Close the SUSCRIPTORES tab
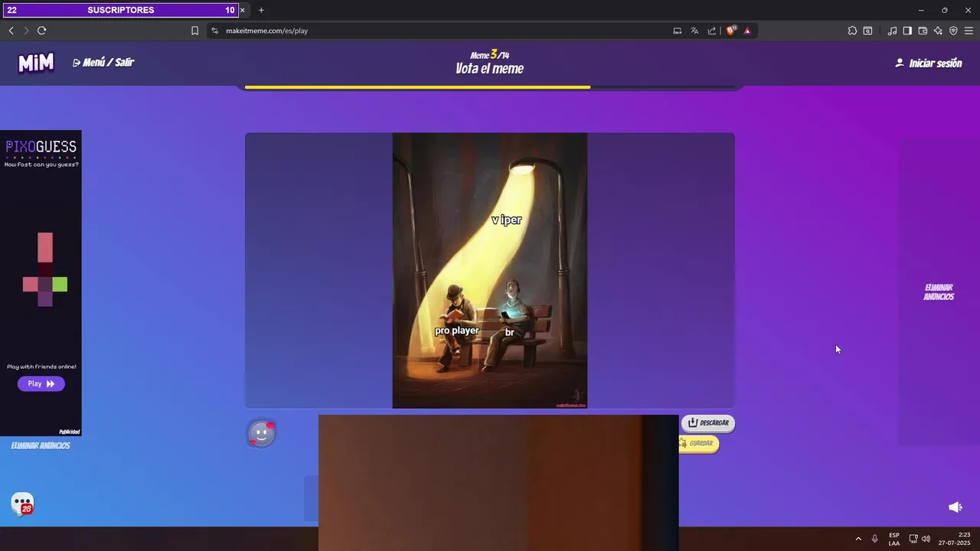 click(x=243, y=10)
